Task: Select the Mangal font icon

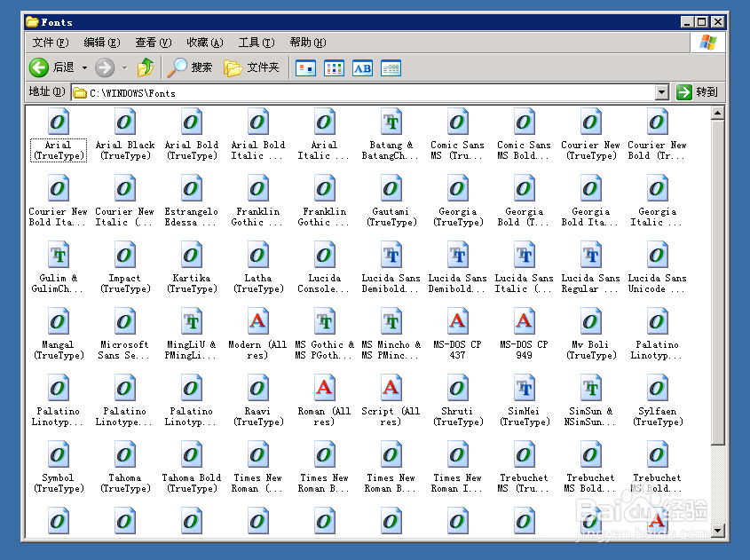Action: point(59,321)
